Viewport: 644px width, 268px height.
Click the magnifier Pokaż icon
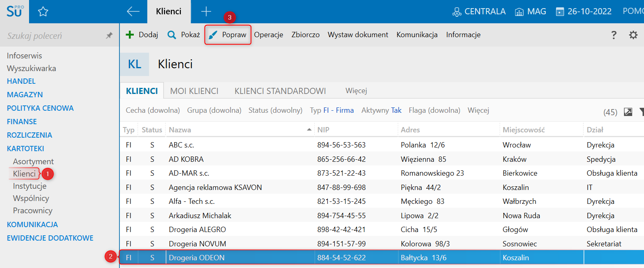(x=172, y=35)
